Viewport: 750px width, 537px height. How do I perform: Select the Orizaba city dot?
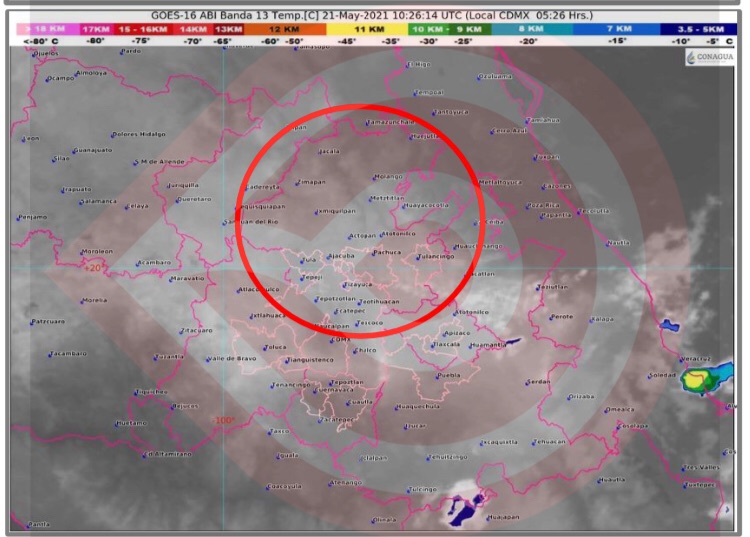568,397
